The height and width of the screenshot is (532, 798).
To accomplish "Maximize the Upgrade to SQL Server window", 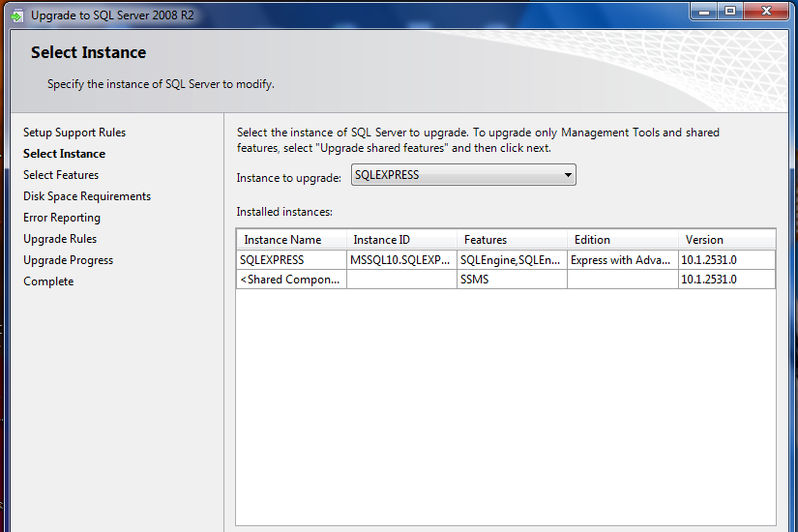I will 730,12.
